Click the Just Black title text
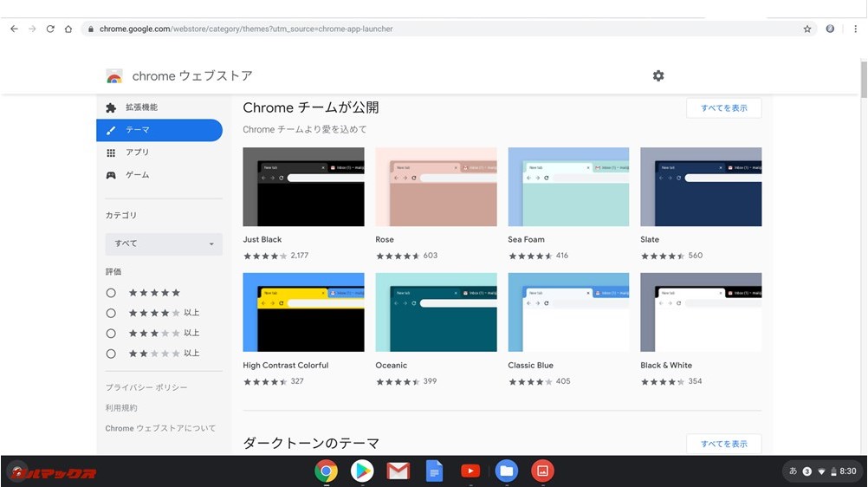 tap(262, 239)
